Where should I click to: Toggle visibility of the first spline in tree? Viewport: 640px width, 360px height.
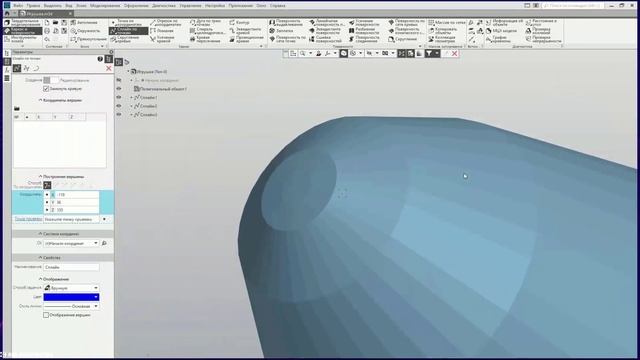119,98
